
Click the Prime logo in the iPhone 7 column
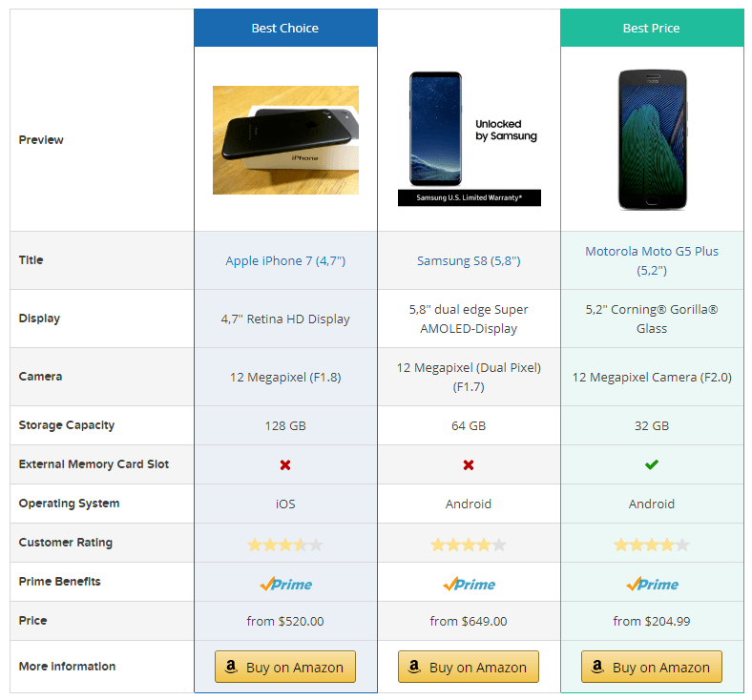[x=285, y=584]
